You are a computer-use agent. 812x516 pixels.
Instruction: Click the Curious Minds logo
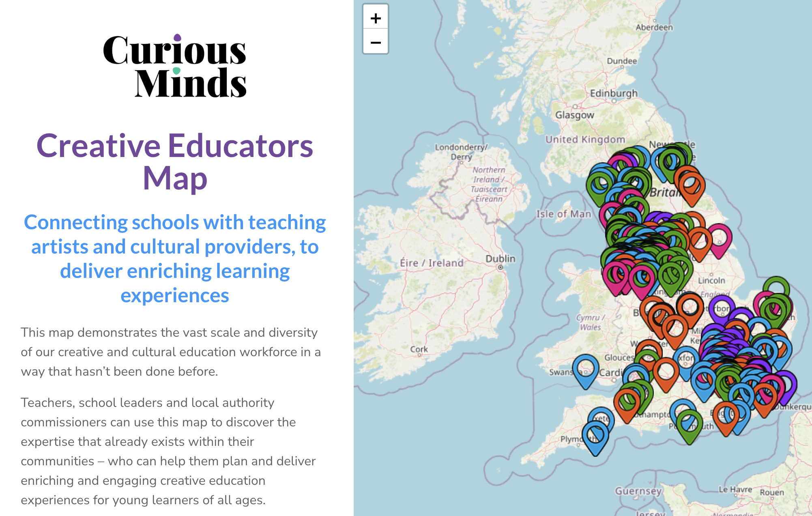(x=174, y=66)
